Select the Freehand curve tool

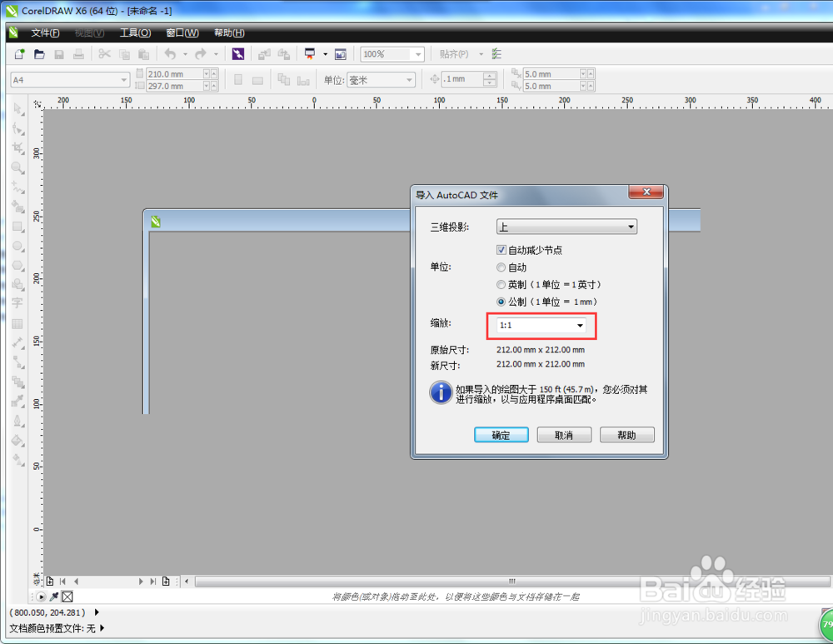(x=18, y=187)
